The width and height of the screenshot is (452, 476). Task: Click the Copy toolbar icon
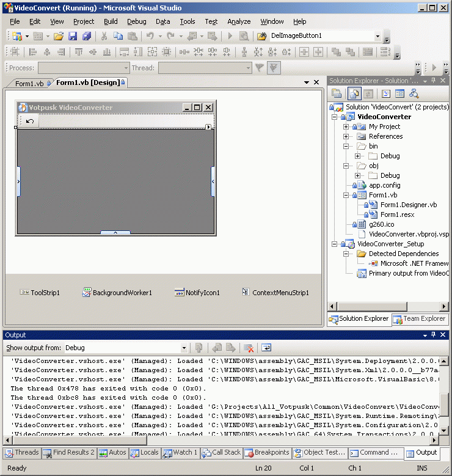click(x=118, y=37)
